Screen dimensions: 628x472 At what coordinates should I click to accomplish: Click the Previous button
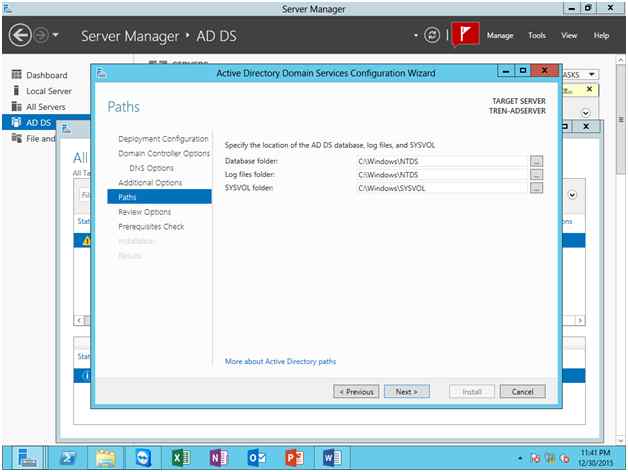tap(356, 391)
